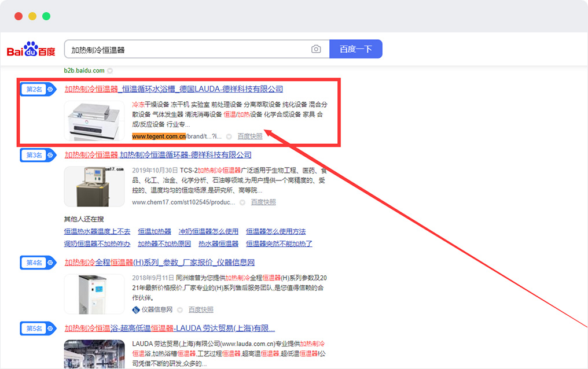Image resolution: width=588 pixels, height=369 pixels.
Task: Open 百度快照 for the 仪器信息网 result
Action: coord(201,310)
